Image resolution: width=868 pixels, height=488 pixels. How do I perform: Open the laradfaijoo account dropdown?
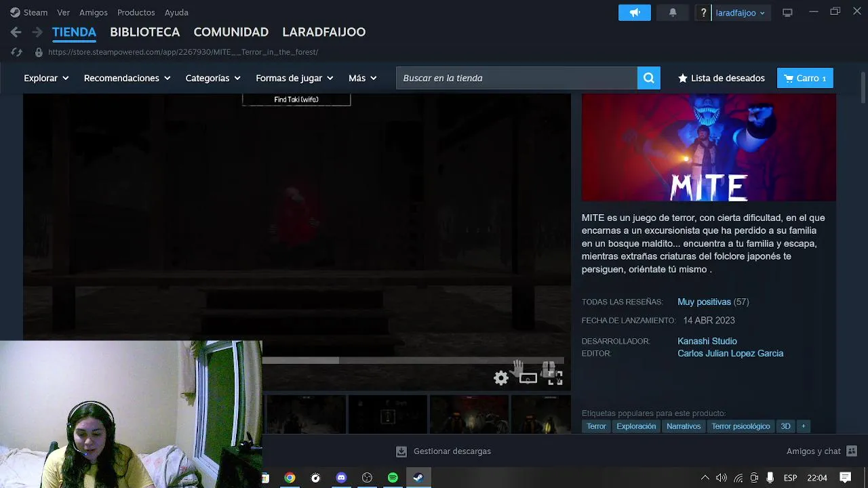point(741,12)
